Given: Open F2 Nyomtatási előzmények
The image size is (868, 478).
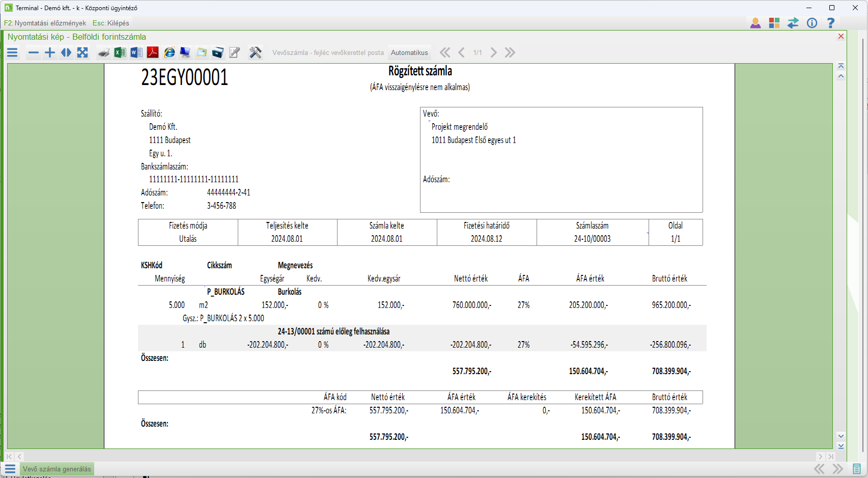Looking at the screenshot, I should [x=45, y=23].
